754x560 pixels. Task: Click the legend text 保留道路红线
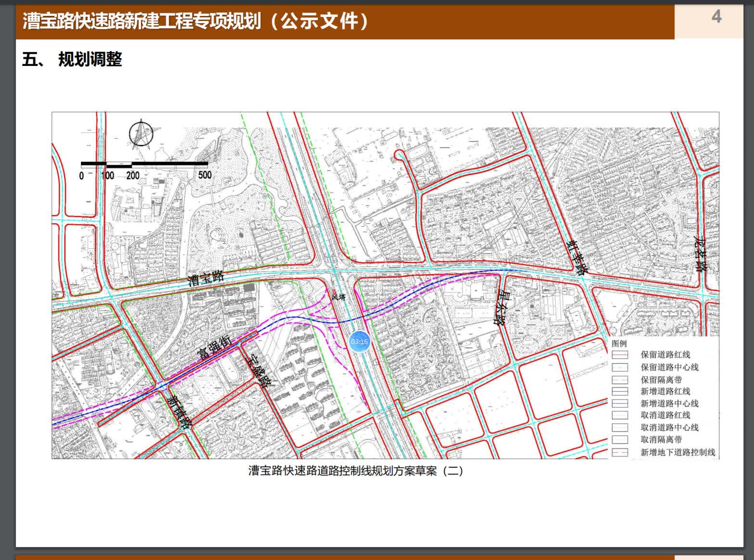pos(665,355)
